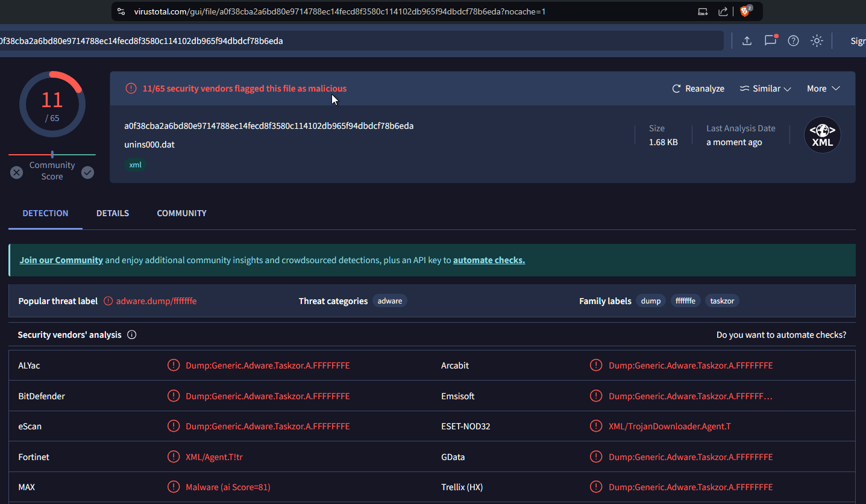Click the alert icon in ALYac row
The width and height of the screenshot is (866, 504).
[x=174, y=366]
